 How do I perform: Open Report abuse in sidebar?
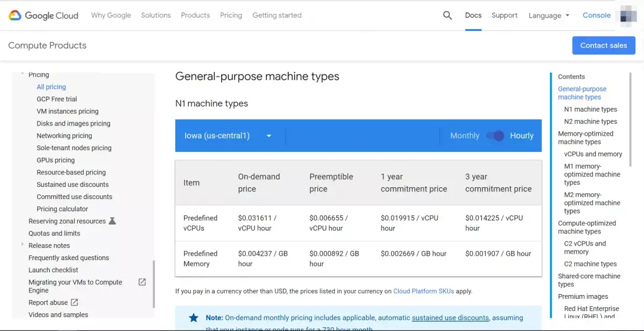coord(48,303)
